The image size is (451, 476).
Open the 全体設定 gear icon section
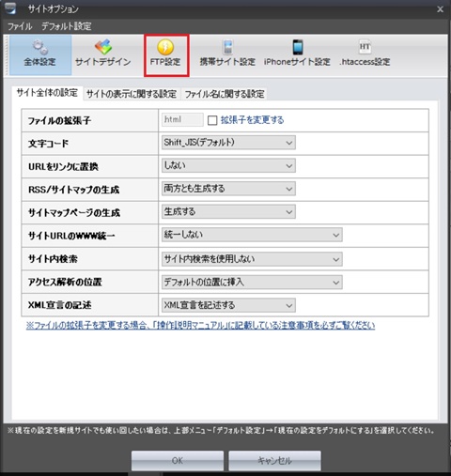(40, 55)
